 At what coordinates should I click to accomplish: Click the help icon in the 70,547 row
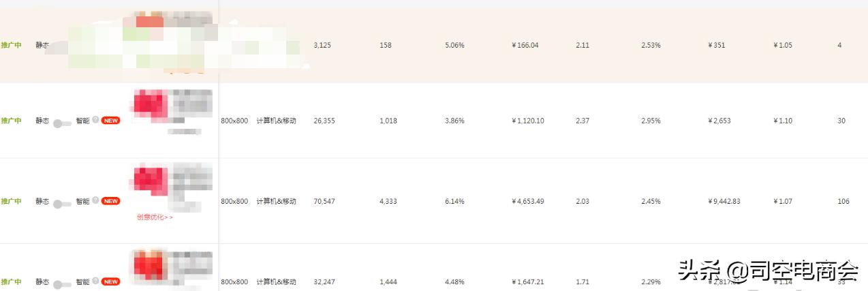pos(95,200)
